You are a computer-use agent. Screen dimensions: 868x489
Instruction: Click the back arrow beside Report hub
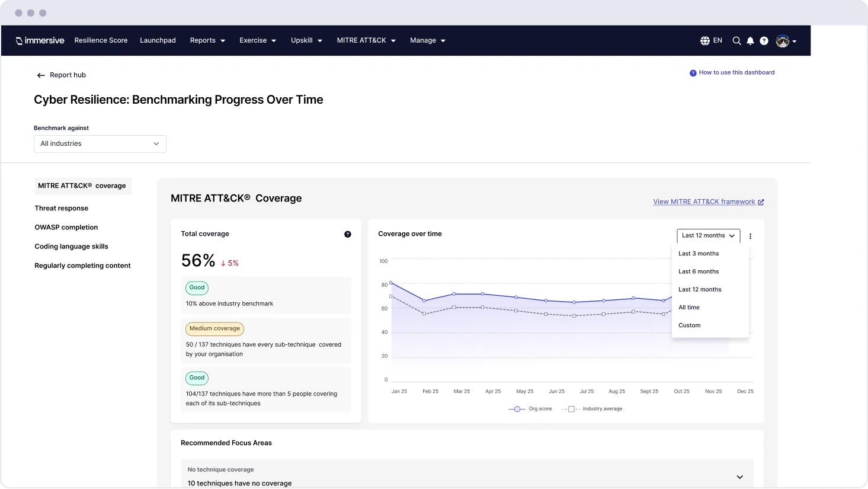click(41, 75)
